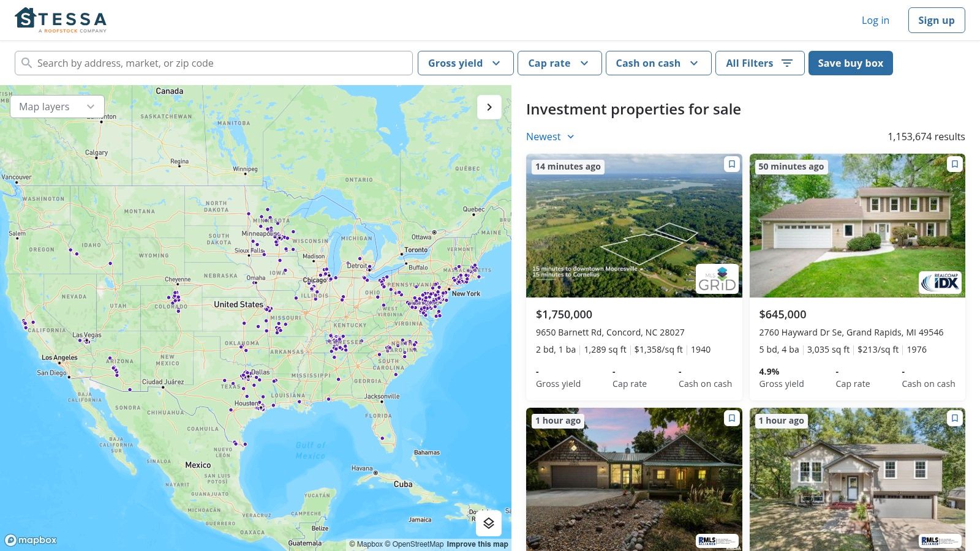Click the Log in link
The height and width of the screenshot is (551, 980).
coord(875,20)
